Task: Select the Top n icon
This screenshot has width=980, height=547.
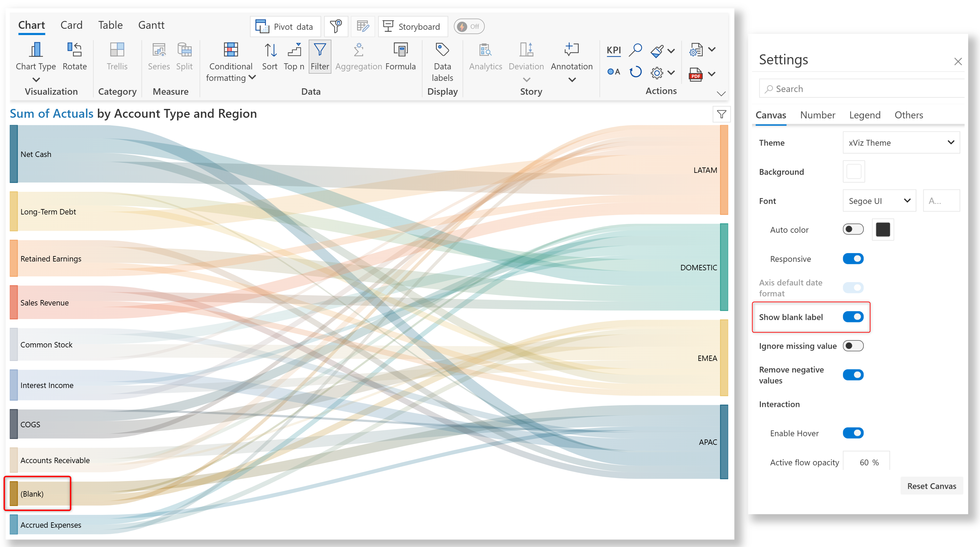Action: tap(294, 50)
